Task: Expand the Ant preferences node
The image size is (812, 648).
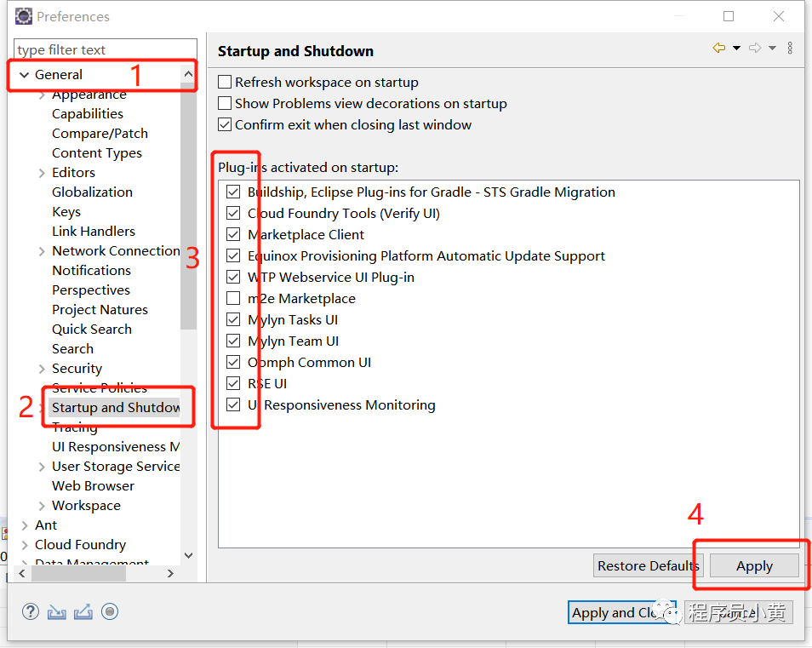Action: 25,525
